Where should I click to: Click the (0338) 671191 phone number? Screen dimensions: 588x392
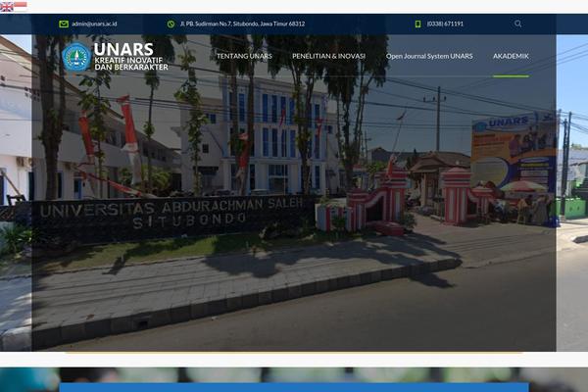445,24
